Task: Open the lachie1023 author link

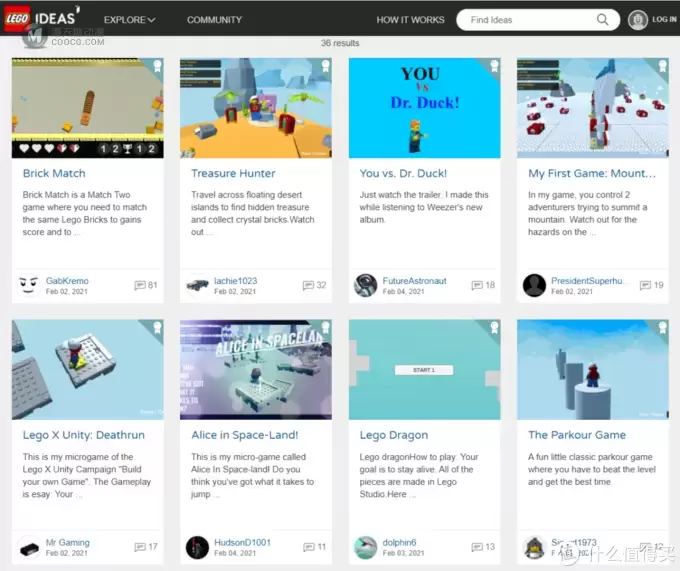Action: coord(235,281)
